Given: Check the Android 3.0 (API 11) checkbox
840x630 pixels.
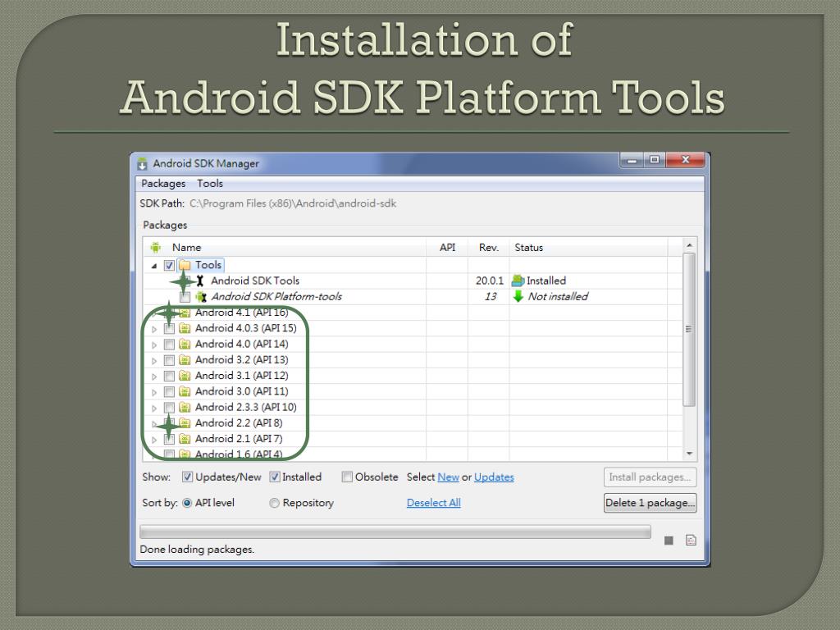Looking at the screenshot, I should [169, 391].
